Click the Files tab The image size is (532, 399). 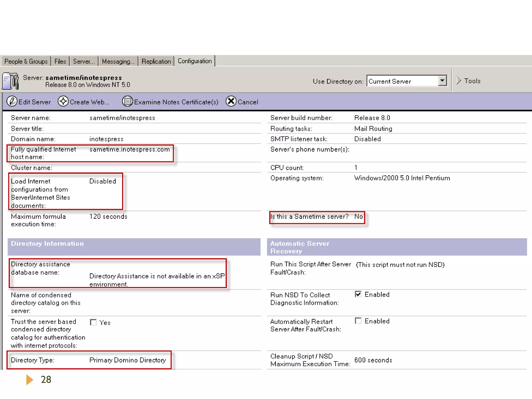point(60,61)
